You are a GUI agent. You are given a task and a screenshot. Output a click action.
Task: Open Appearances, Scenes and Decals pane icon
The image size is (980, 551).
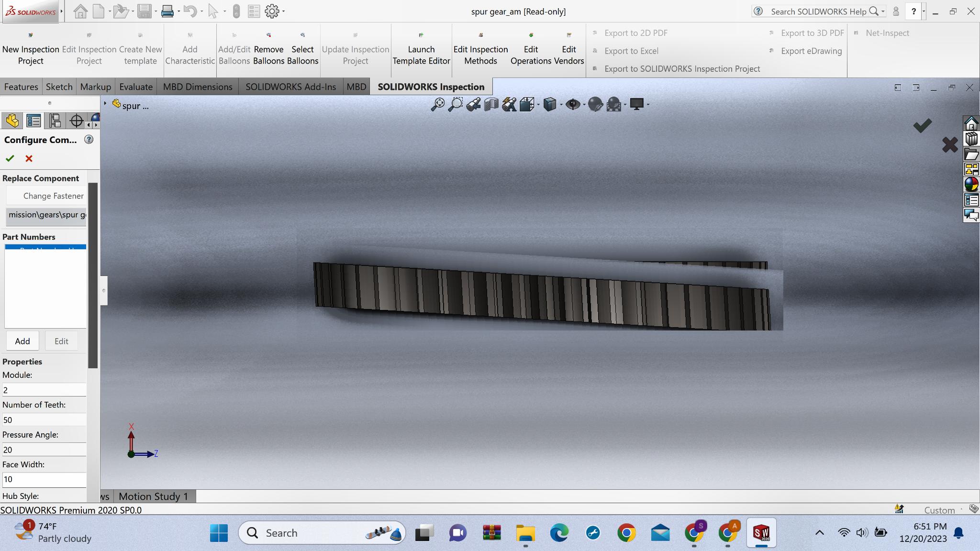click(971, 185)
